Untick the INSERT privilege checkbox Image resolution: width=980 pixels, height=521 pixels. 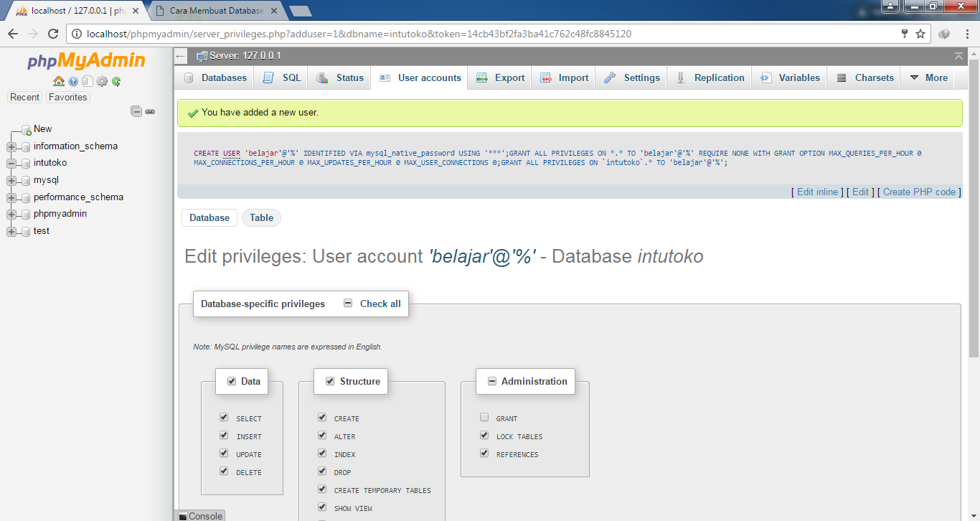coord(224,435)
